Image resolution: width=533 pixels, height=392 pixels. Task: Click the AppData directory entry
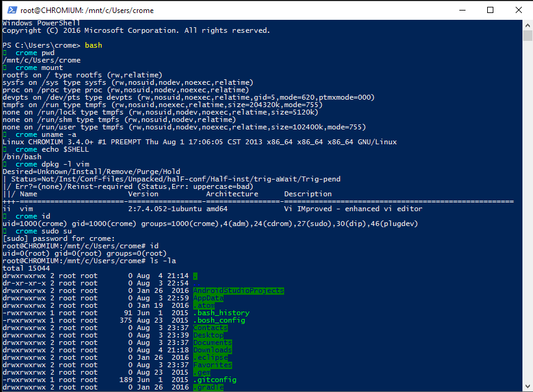coord(209,298)
